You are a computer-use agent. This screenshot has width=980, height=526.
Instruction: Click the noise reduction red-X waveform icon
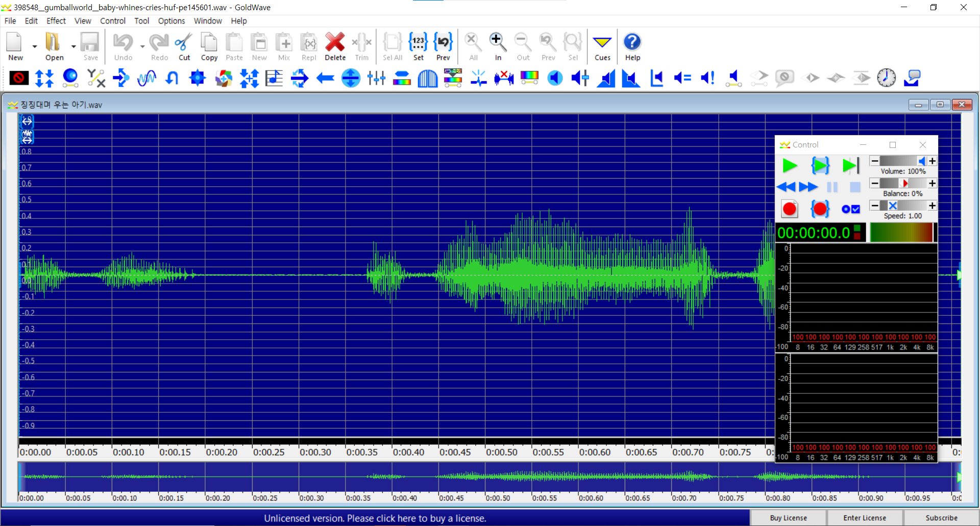pos(504,78)
